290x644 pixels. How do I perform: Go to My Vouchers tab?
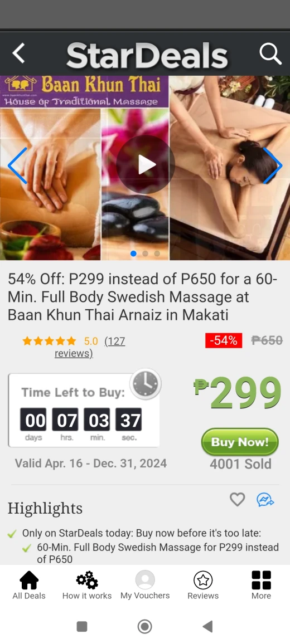point(145,586)
